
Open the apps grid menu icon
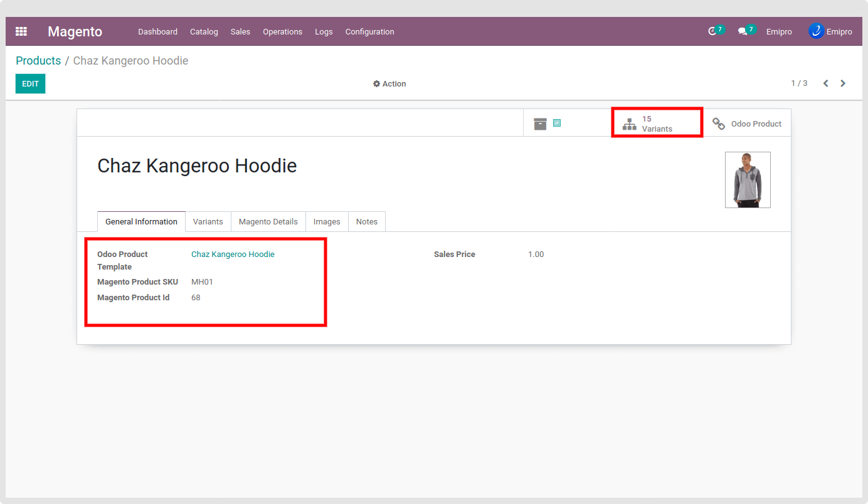21,31
